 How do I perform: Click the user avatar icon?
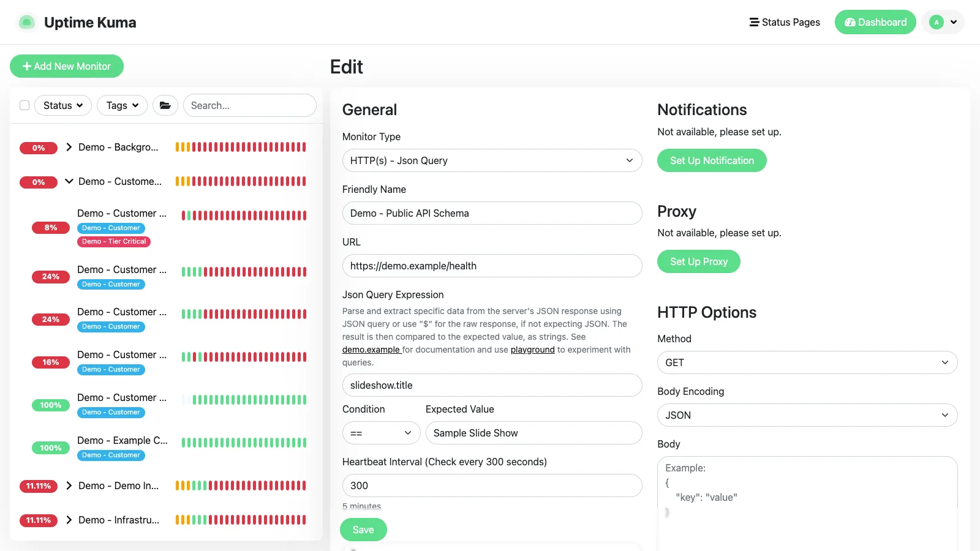936,22
